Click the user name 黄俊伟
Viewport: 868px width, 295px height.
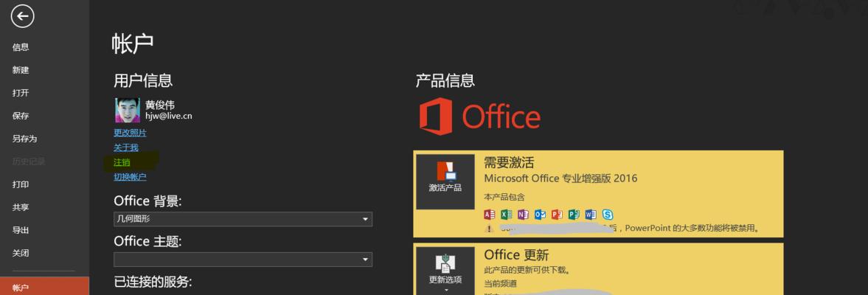click(160, 105)
